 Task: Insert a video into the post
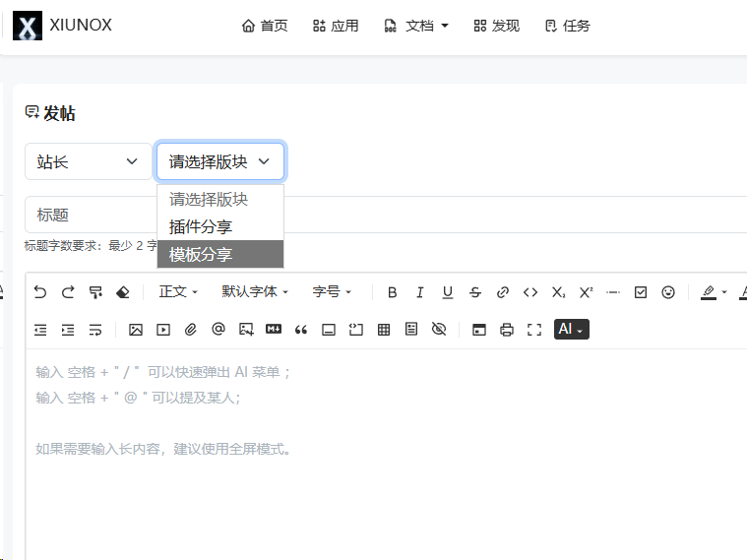pyautogui.click(x=163, y=330)
